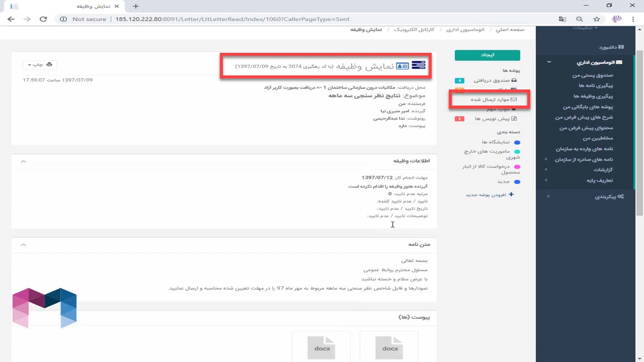This screenshot has width=644, height=362.
Task: Open پیگیری وظیفه ها in the sidebar
Action: tap(594, 97)
